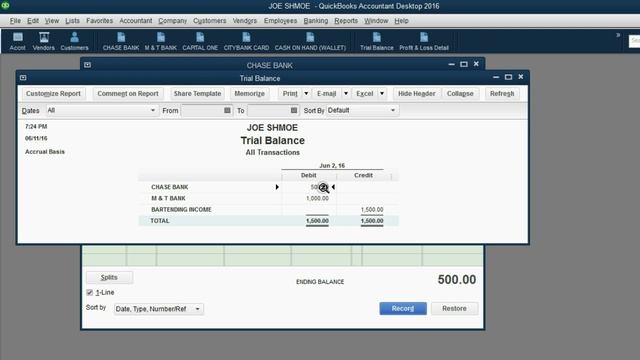Expand the icon bar overflow chevron
The image size is (640, 360).
click(618, 35)
